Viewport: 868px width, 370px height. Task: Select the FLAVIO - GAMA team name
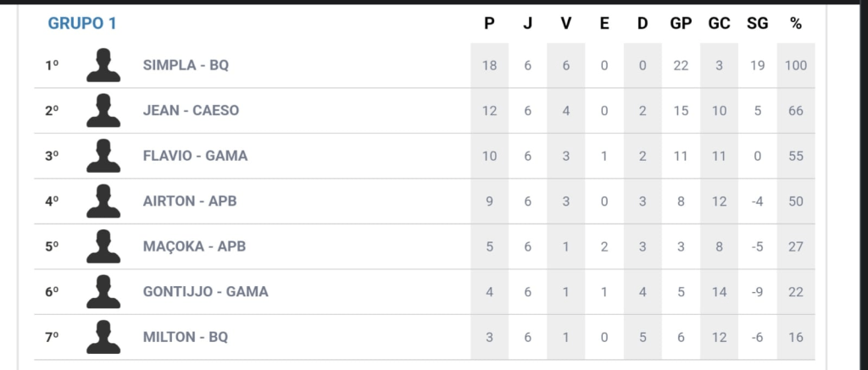click(196, 156)
